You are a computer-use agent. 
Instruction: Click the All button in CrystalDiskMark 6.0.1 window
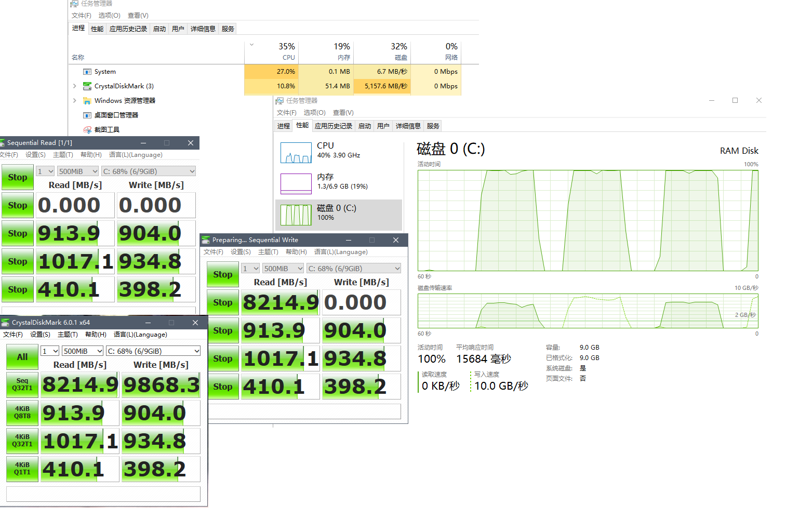coord(22,357)
